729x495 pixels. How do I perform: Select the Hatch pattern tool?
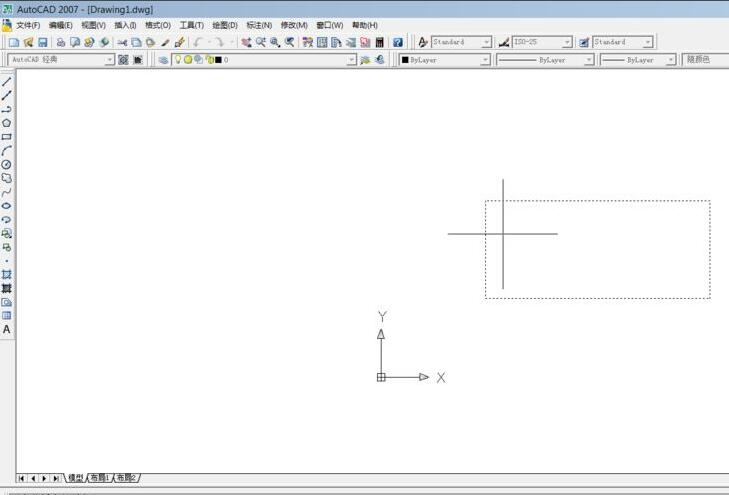point(7,275)
